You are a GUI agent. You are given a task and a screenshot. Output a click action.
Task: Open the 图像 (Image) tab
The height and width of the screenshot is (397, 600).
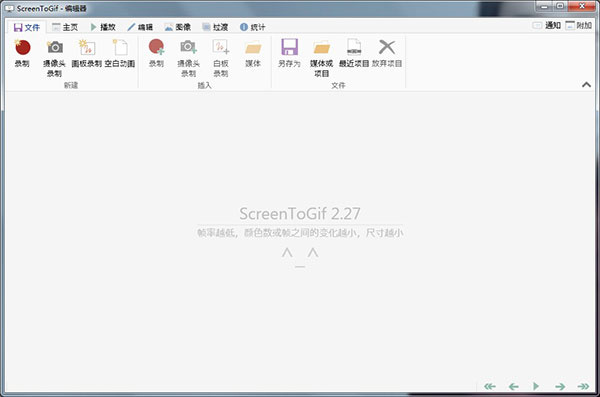coord(178,27)
